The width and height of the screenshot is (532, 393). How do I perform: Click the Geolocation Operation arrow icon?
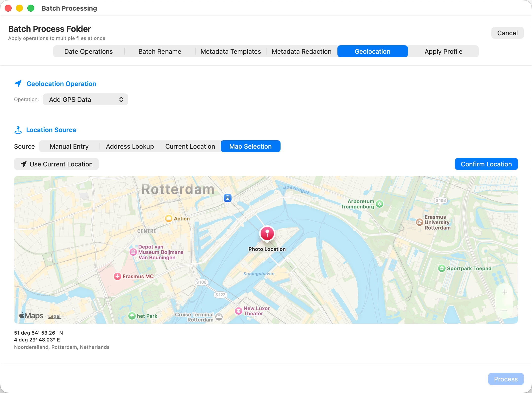click(18, 84)
